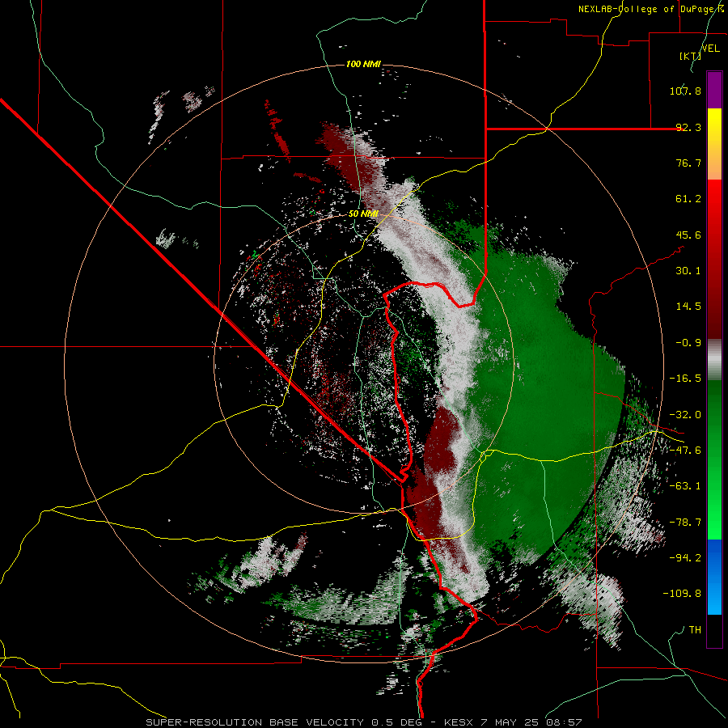This screenshot has height=728, width=728.
Task: Click the -63.1 value on the velocity scale
Action: coord(685,486)
